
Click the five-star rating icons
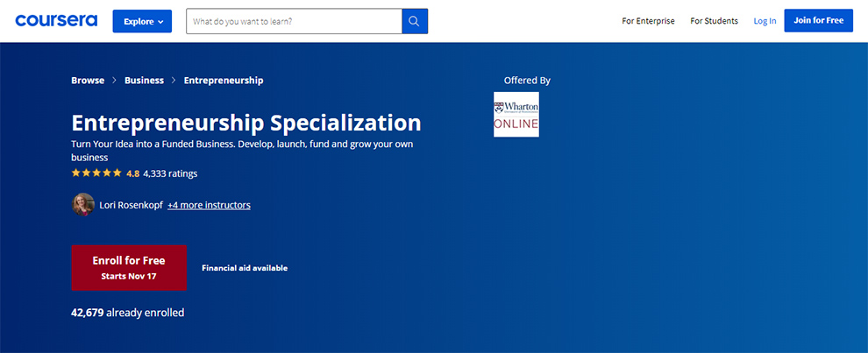coord(96,173)
